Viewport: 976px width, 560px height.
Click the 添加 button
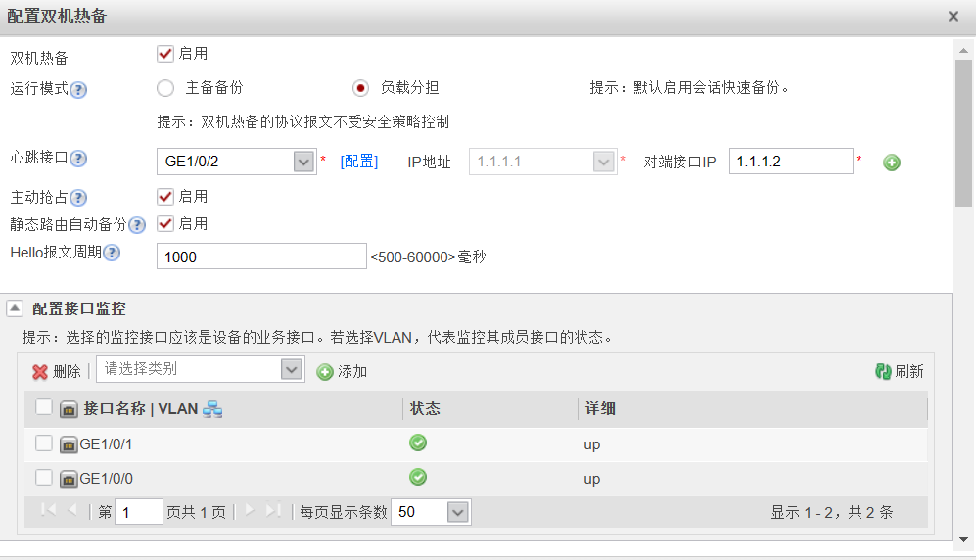(342, 372)
